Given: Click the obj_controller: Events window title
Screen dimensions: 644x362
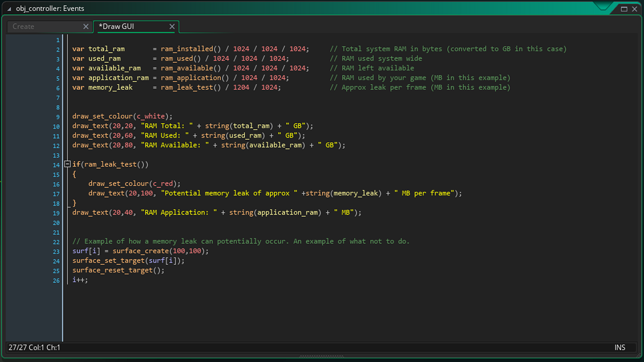Looking at the screenshot, I should pyautogui.click(x=50, y=9).
